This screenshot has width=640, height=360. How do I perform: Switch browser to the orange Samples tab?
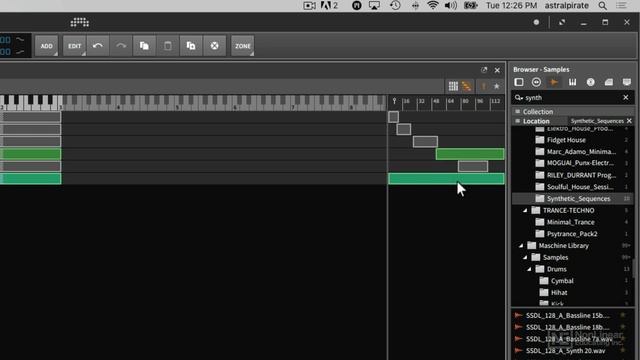coord(554,82)
